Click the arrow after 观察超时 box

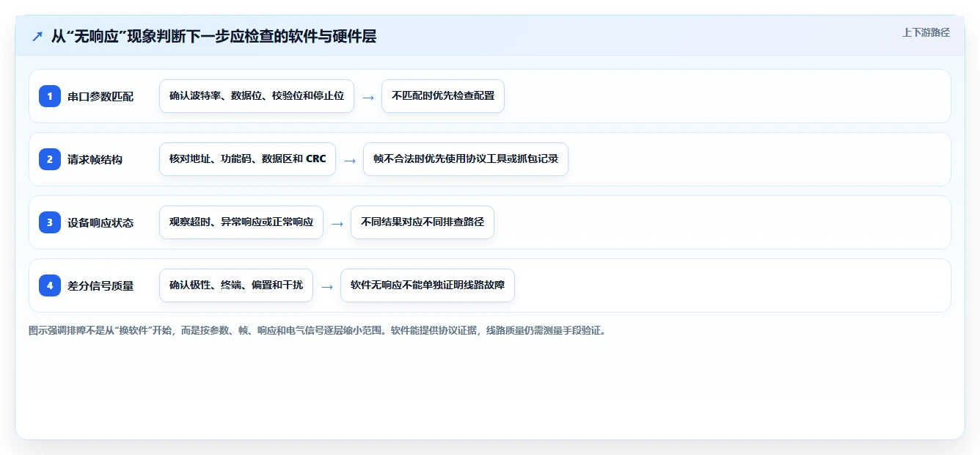click(337, 223)
